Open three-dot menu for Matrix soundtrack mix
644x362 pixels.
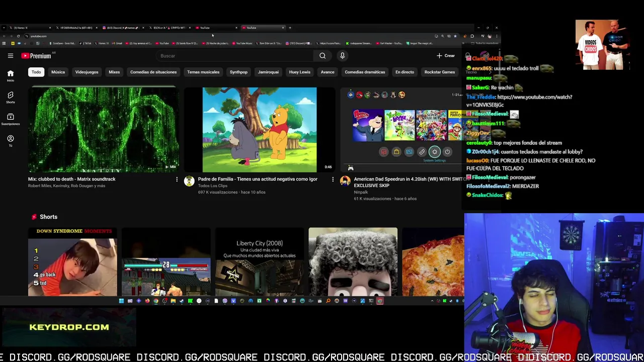tap(177, 179)
